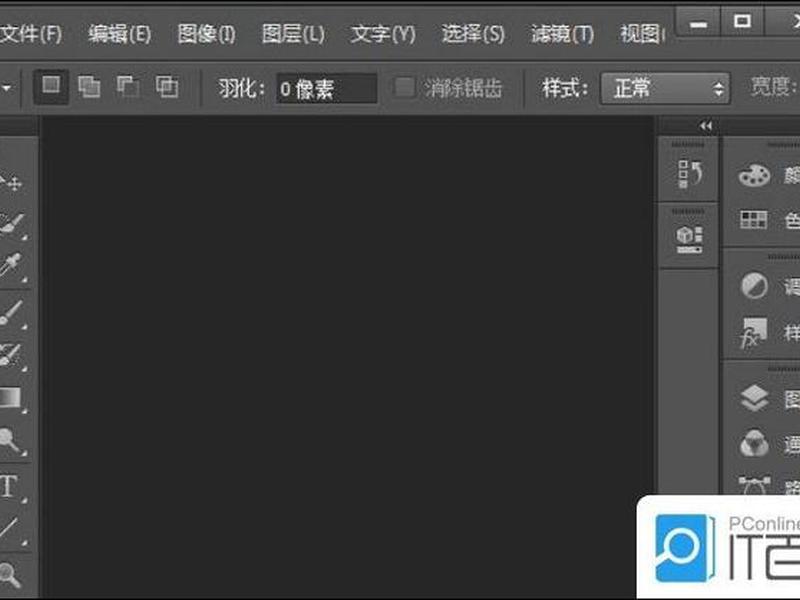The height and width of the screenshot is (600, 800).
Task: Open the 选择(S) menu
Action: pyautogui.click(x=473, y=35)
